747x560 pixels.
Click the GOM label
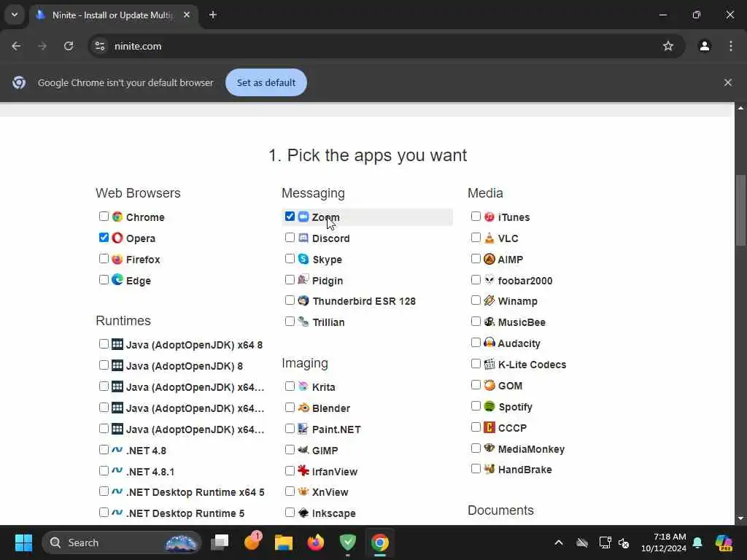(x=510, y=385)
